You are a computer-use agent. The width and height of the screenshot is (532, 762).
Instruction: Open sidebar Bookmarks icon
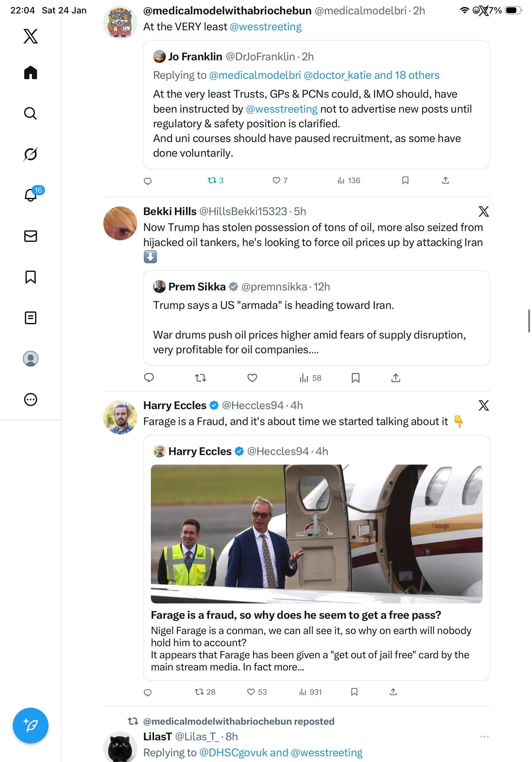coord(31,277)
